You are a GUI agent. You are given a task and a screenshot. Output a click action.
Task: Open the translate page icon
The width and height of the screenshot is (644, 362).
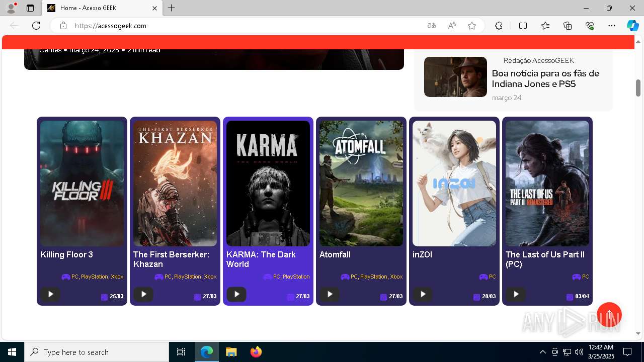[432, 26]
